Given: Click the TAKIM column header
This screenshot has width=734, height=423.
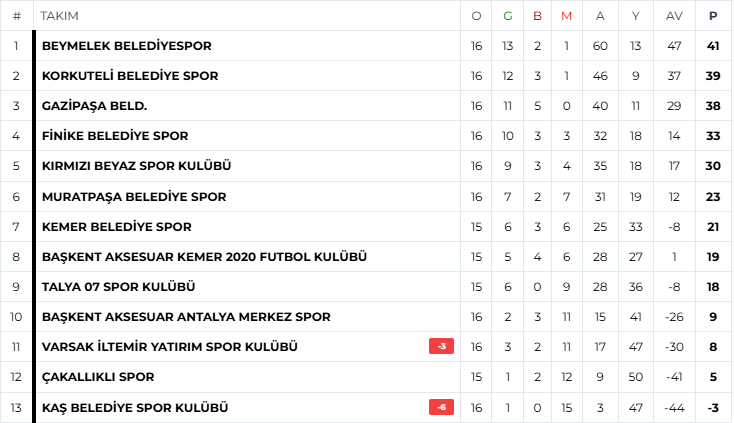Looking at the screenshot, I should click(x=60, y=16).
